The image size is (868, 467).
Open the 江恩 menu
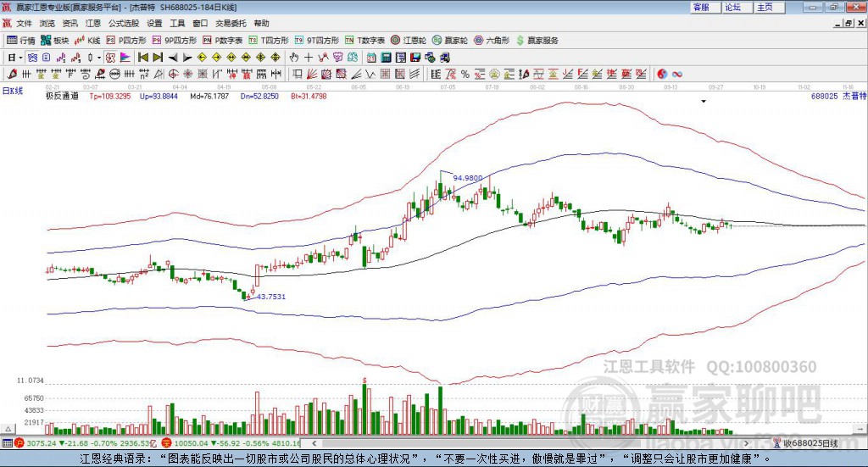[x=93, y=23]
